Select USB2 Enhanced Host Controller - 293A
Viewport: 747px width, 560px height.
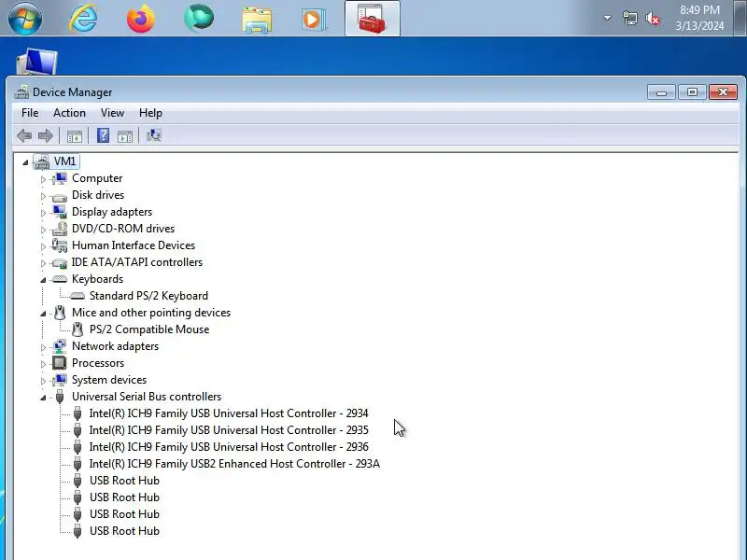point(234,464)
